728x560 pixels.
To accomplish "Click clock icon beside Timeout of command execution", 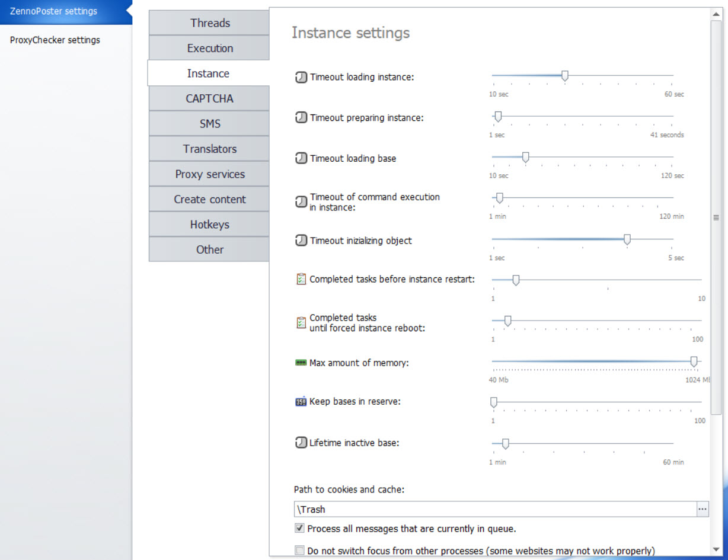I will pyautogui.click(x=301, y=202).
